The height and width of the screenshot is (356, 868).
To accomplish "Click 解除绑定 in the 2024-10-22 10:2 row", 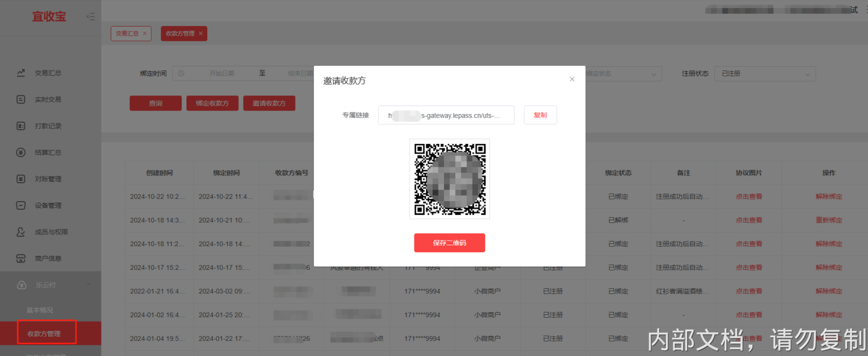I will point(829,197).
